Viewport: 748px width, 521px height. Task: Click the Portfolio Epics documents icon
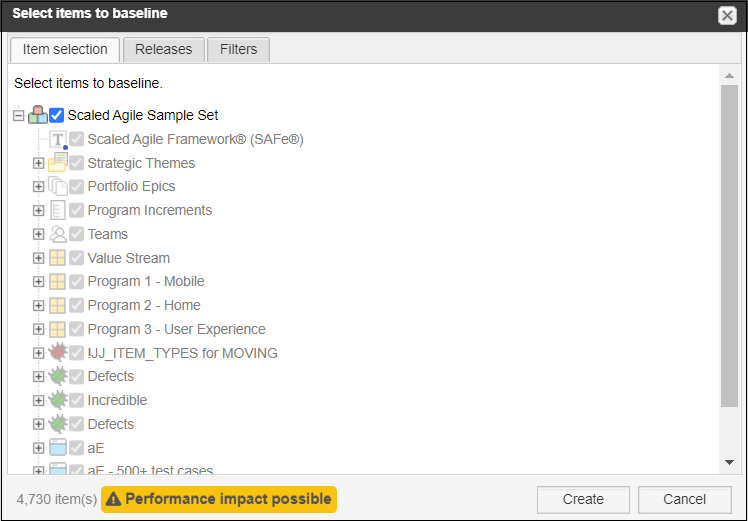58,186
